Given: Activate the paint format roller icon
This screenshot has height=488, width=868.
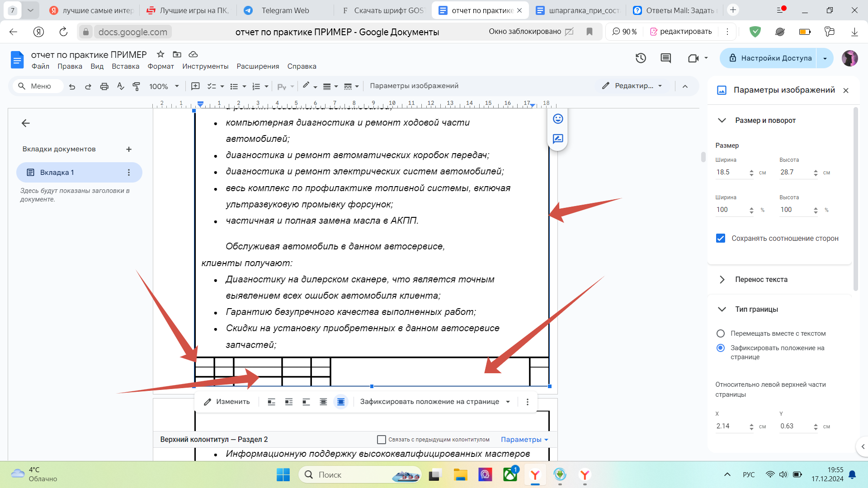Looking at the screenshot, I should 136,86.
